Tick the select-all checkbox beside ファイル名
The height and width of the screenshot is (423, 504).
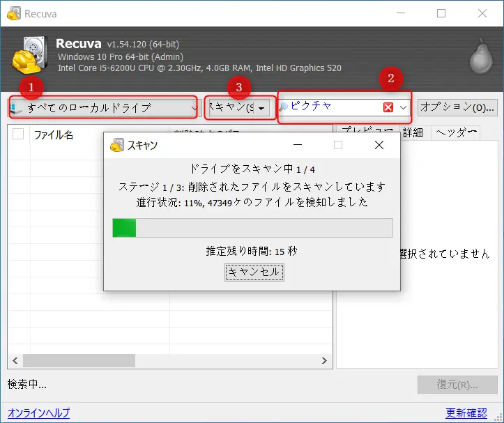18,134
